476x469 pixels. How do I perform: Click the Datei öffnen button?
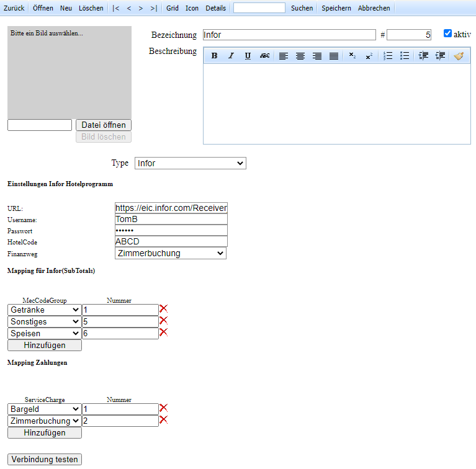pos(104,125)
